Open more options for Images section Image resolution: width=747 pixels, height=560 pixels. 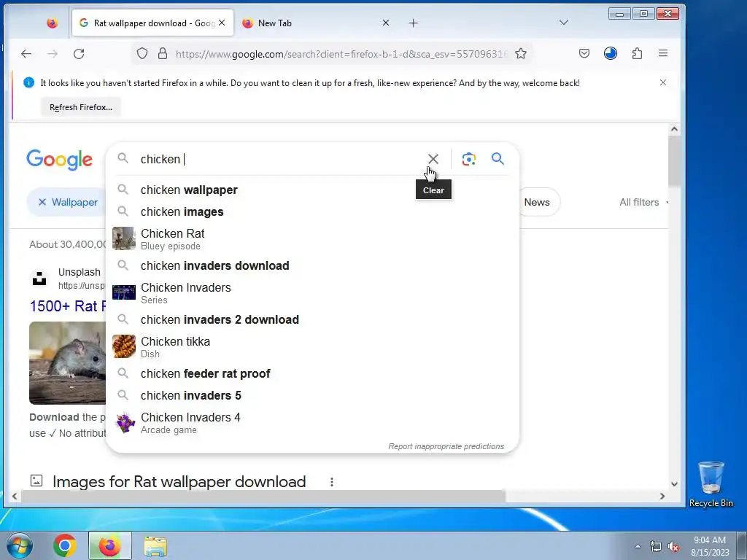click(332, 482)
